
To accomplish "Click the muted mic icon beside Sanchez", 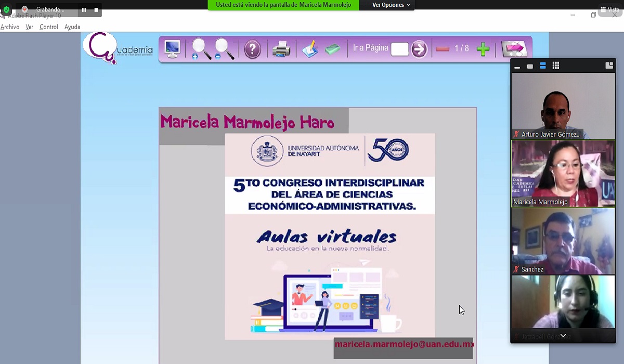I will (x=516, y=269).
